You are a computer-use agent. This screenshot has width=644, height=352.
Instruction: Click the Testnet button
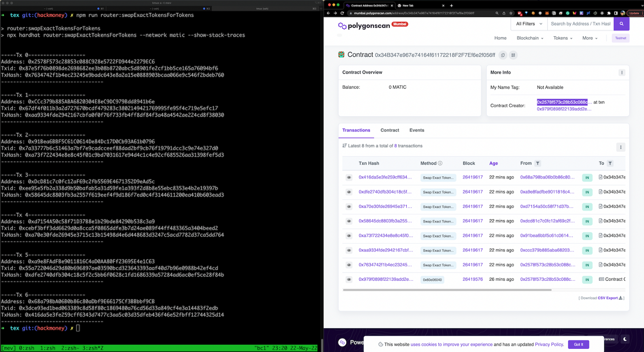(x=621, y=38)
